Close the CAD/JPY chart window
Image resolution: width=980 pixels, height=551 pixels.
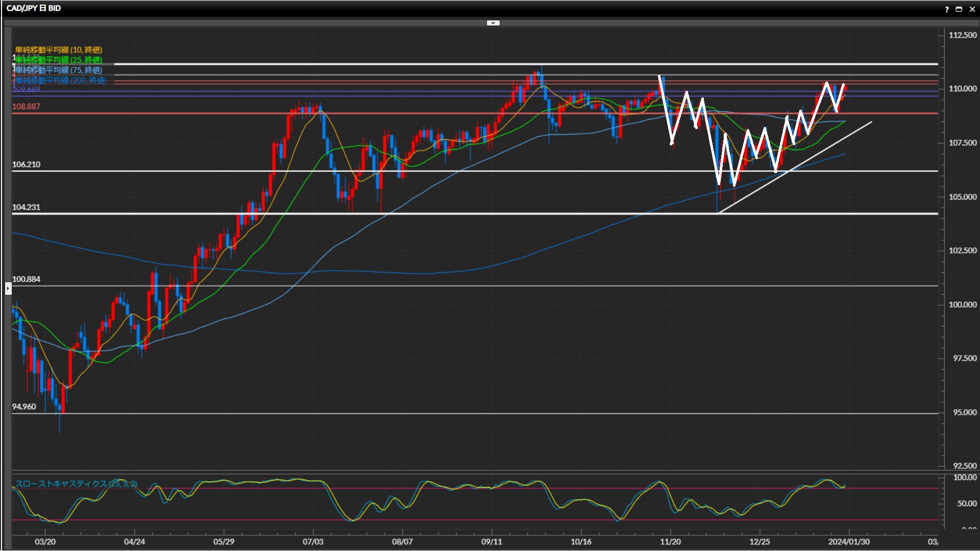pos(971,9)
